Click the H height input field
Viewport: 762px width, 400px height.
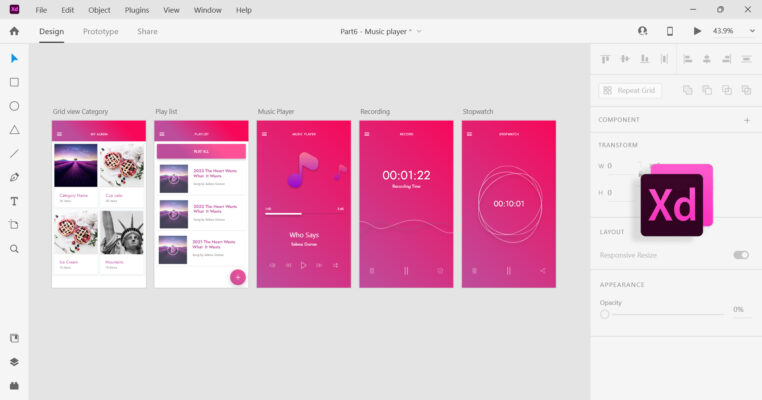[621, 193]
